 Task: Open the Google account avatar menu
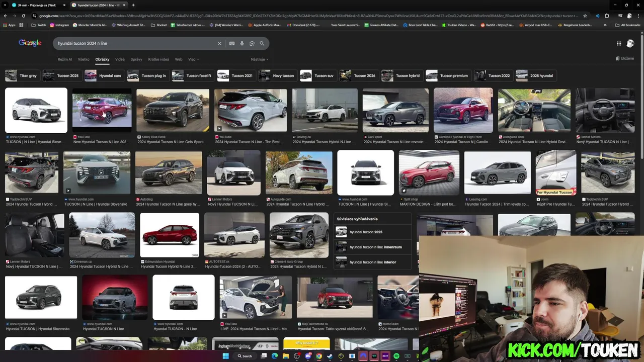click(630, 44)
